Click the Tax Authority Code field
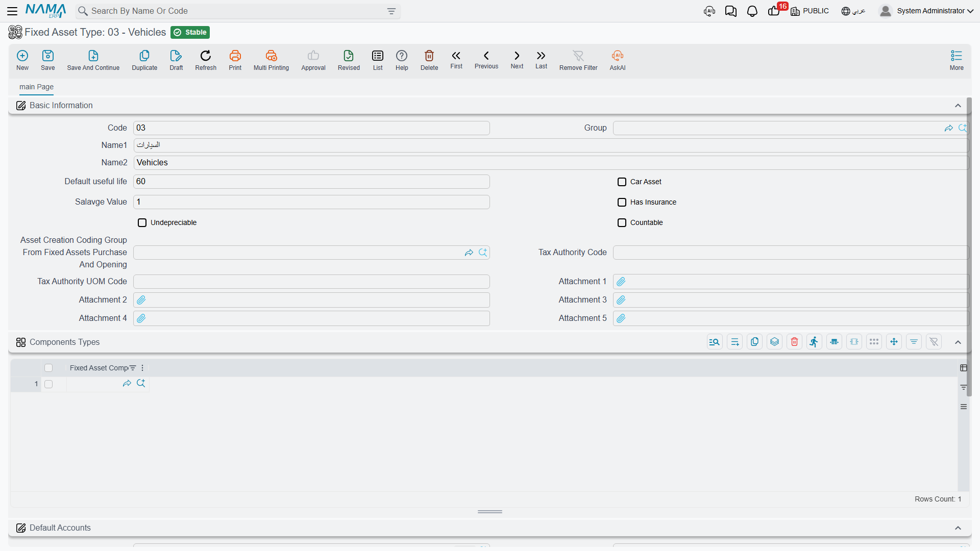 pyautogui.click(x=791, y=253)
